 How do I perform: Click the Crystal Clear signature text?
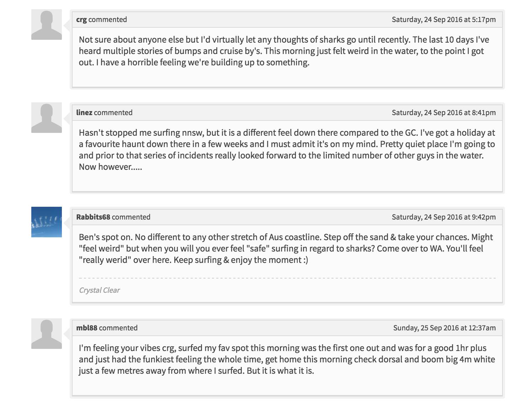tap(99, 290)
